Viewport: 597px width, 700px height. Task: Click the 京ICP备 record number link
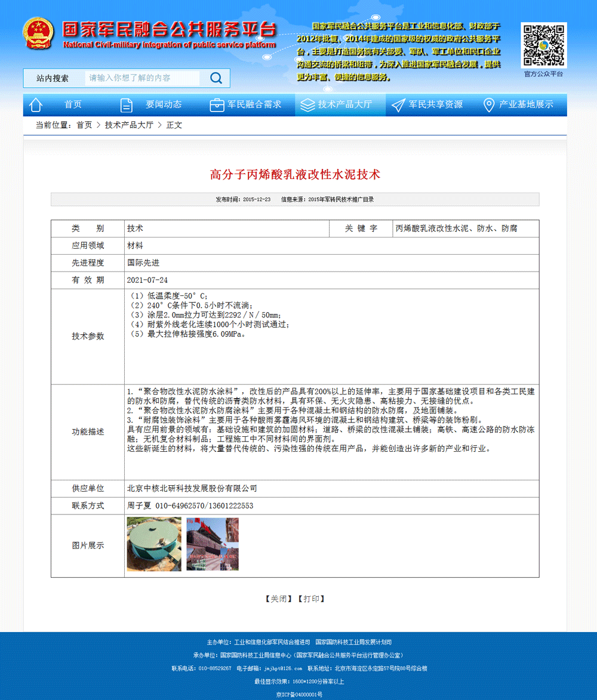tap(298, 695)
